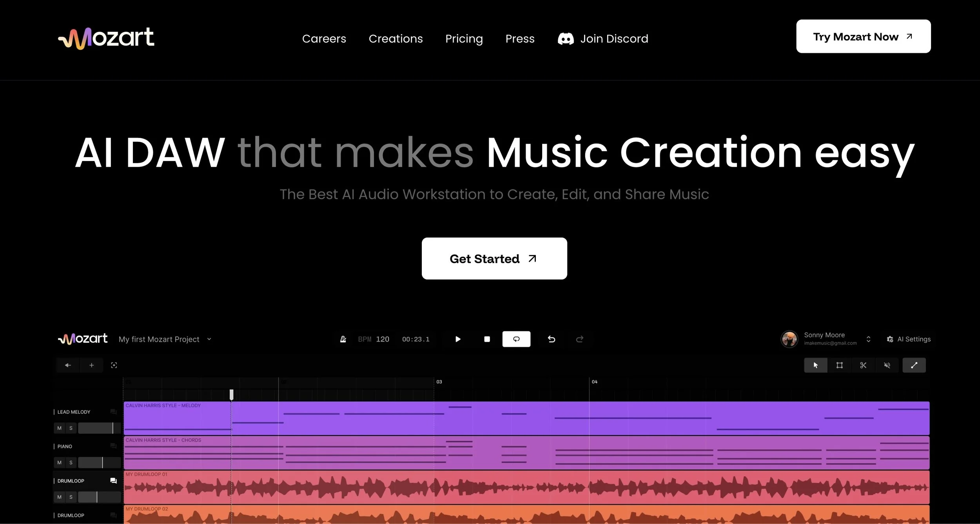Image resolution: width=980 pixels, height=524 pixels.
Task: Select the mute speaker tool
Action: tap(887, 365)
